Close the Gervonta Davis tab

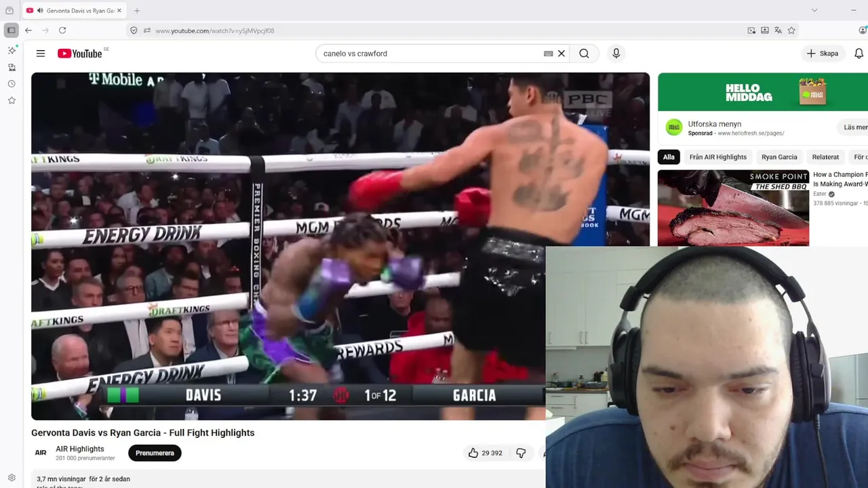coord(119,11)
